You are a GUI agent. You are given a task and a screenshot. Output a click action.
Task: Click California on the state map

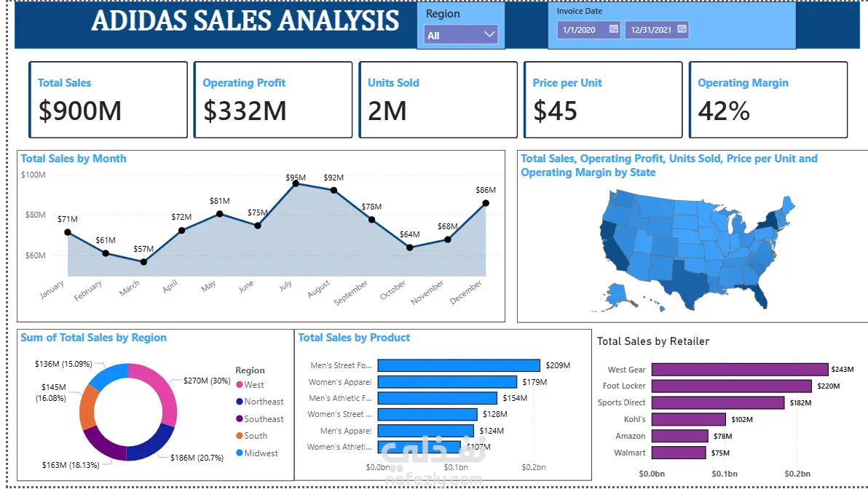[612, 248]
